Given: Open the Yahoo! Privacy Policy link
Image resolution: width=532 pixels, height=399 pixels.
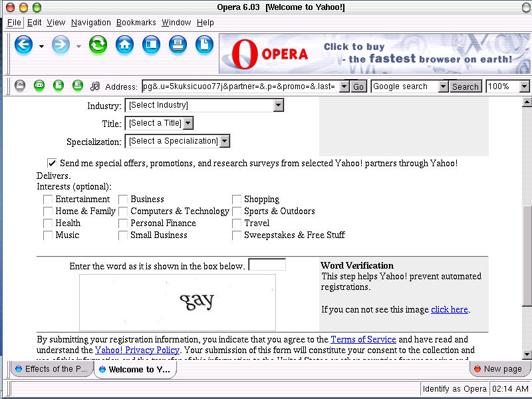Looking at the screenshot, I should pos(137,350).
